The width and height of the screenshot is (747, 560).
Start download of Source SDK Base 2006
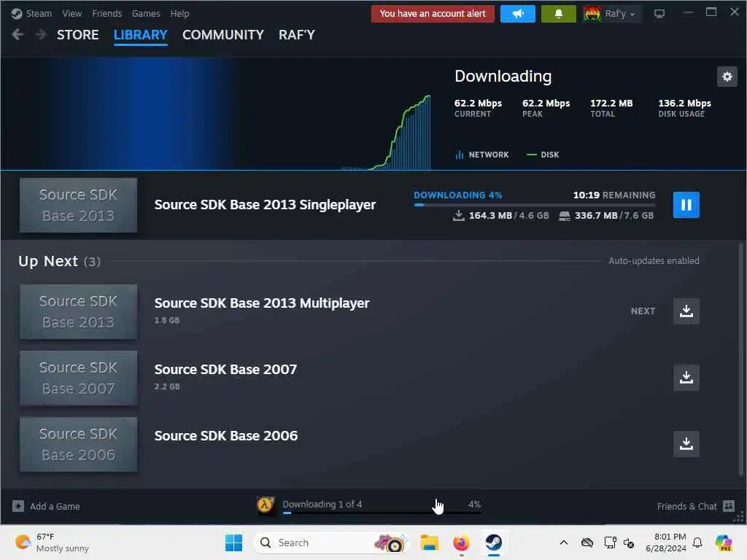pos(686,444)
